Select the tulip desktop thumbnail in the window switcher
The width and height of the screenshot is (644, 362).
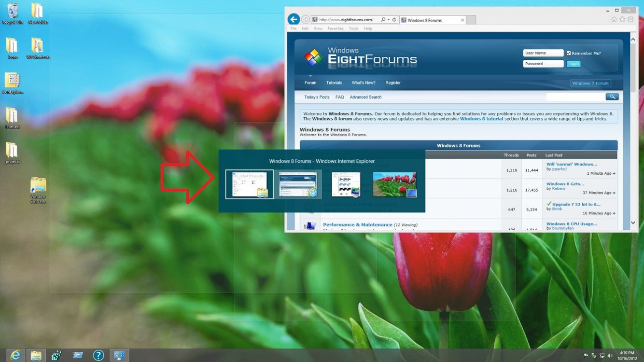[394, 184]
